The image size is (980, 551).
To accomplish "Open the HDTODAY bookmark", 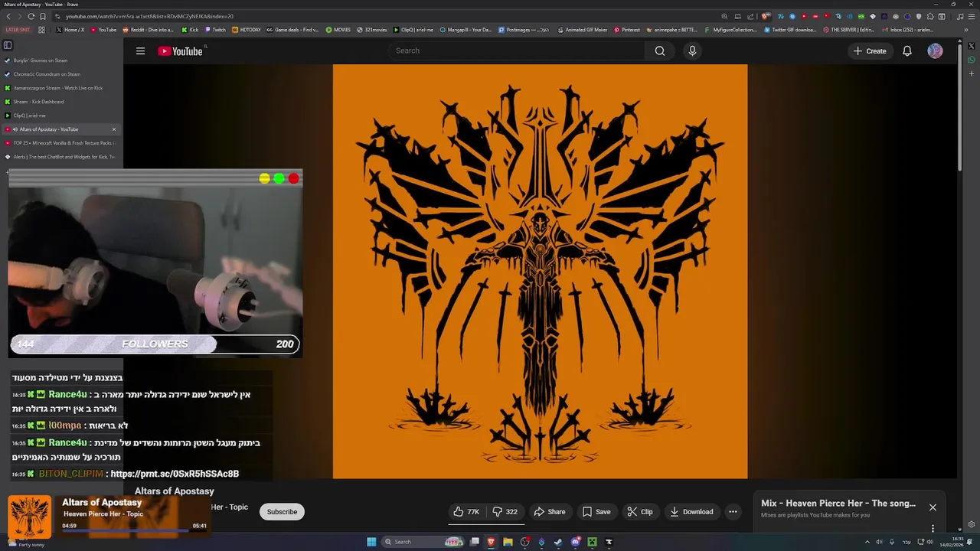I will click(246, 30).
